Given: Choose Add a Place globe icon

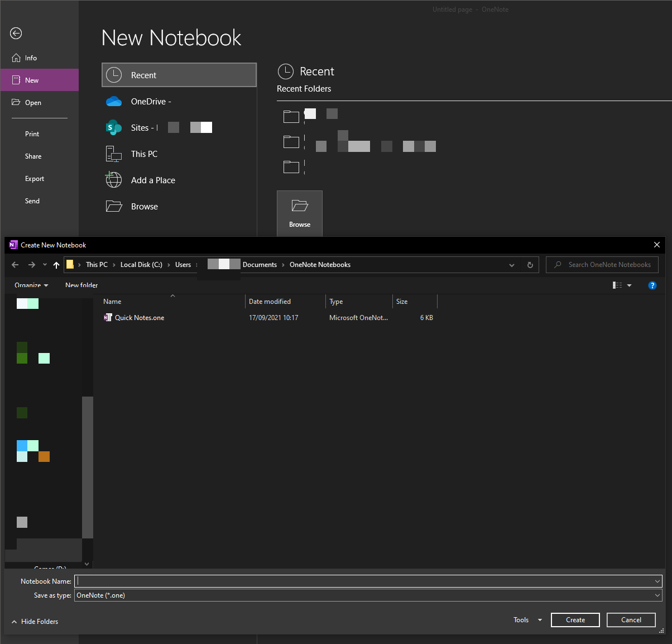Looking at the screenshot, I should click(179, 180).
